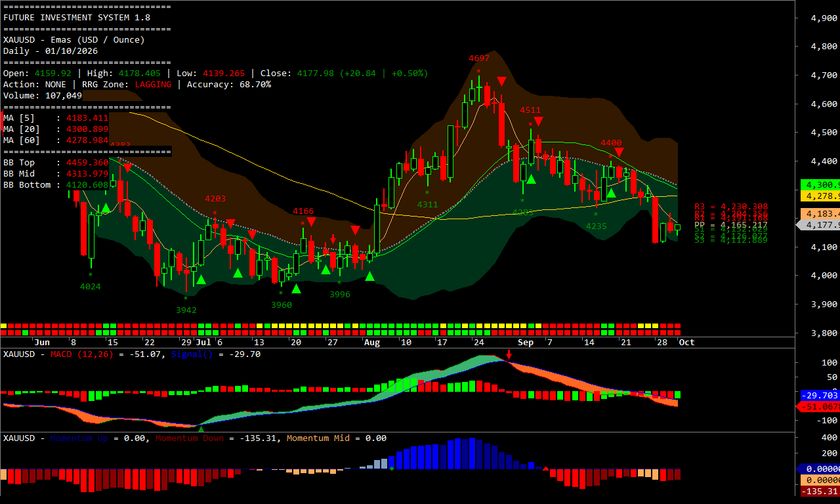Click the red sell arrow next to the 4511 label

coord(538,121)
